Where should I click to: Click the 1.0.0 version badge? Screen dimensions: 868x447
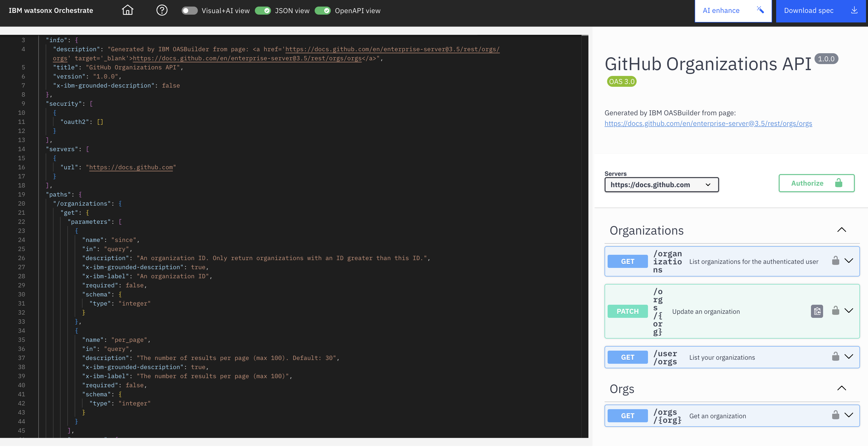(x=826, y=59)
